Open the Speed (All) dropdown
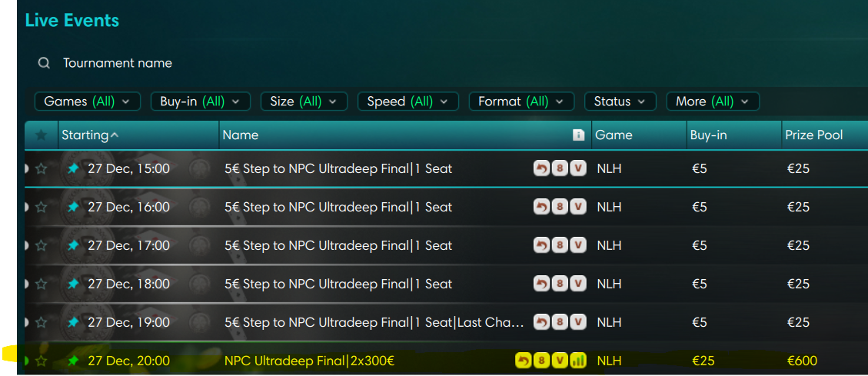The width and height of the screenshot is (868, 376). point(407,101)
